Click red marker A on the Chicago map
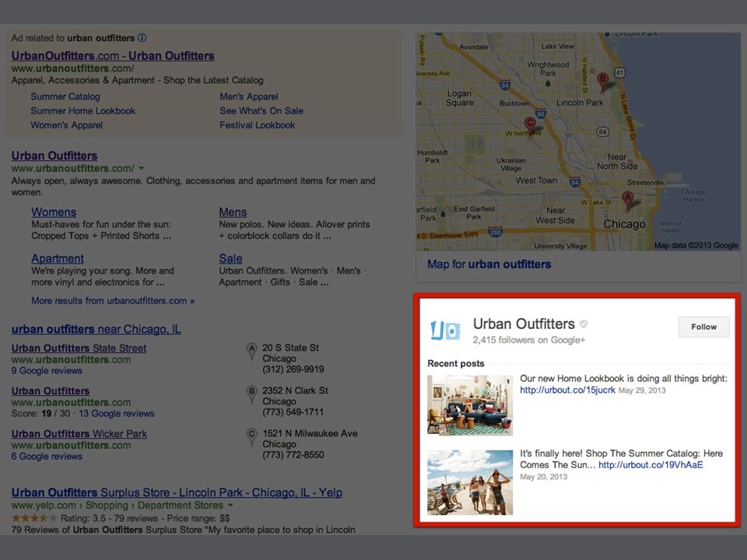Image resolution: width=747 pixels, height=560 pixels. tap(628, 201)
